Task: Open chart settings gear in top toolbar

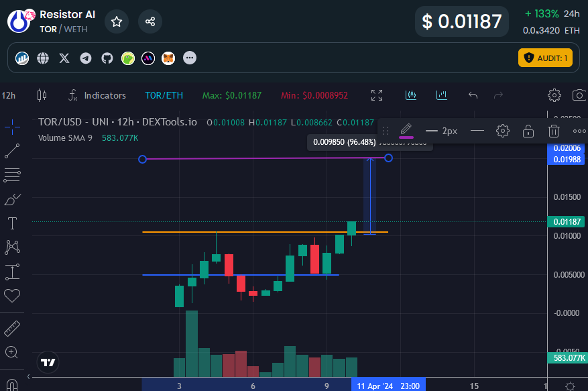Action: (x=554, y=95)
